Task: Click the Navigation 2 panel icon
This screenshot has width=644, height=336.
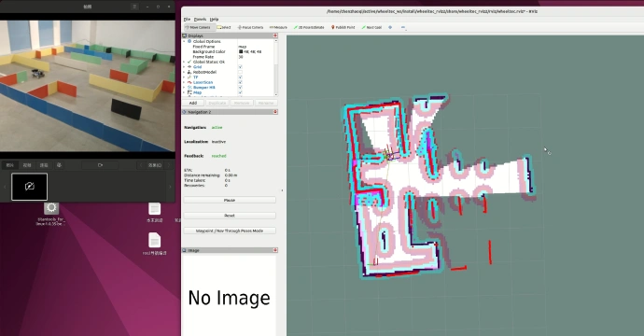Action: (x=185, y=112)
